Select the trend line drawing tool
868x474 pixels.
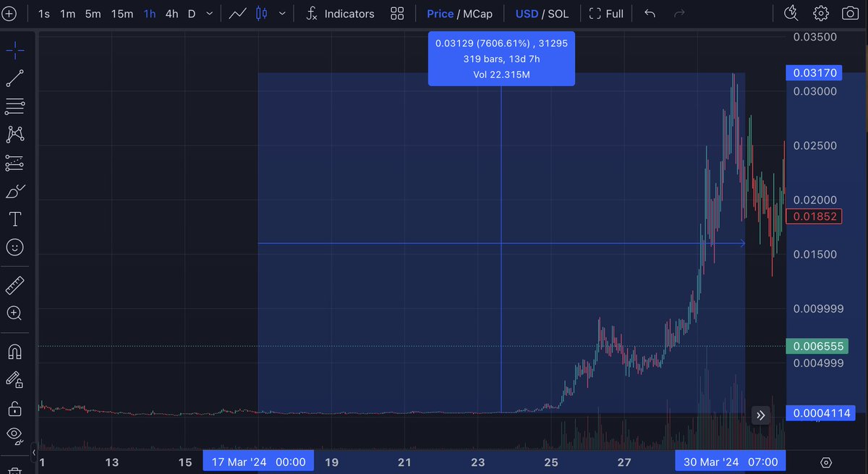pyautogui.click(x=14, y=78)
